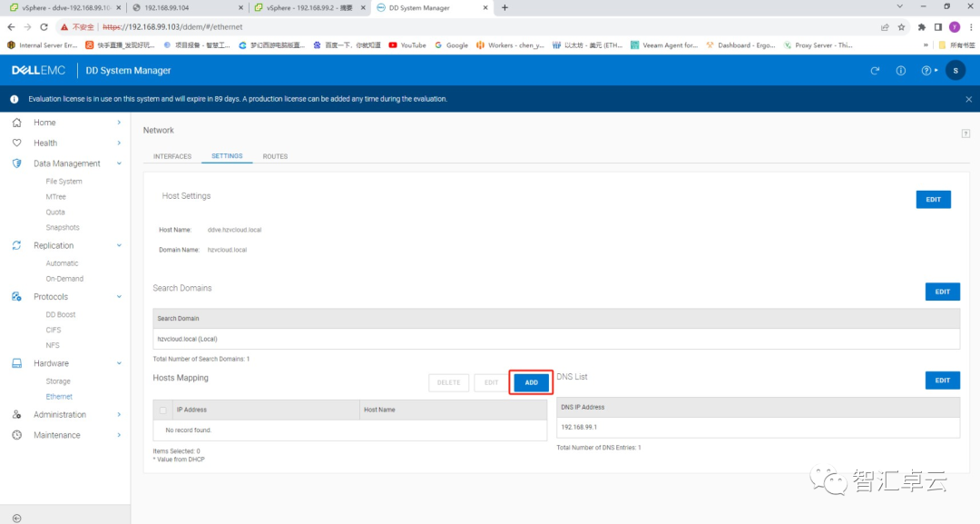
Task: Open a new browser tab
Action: pos(505,7)
